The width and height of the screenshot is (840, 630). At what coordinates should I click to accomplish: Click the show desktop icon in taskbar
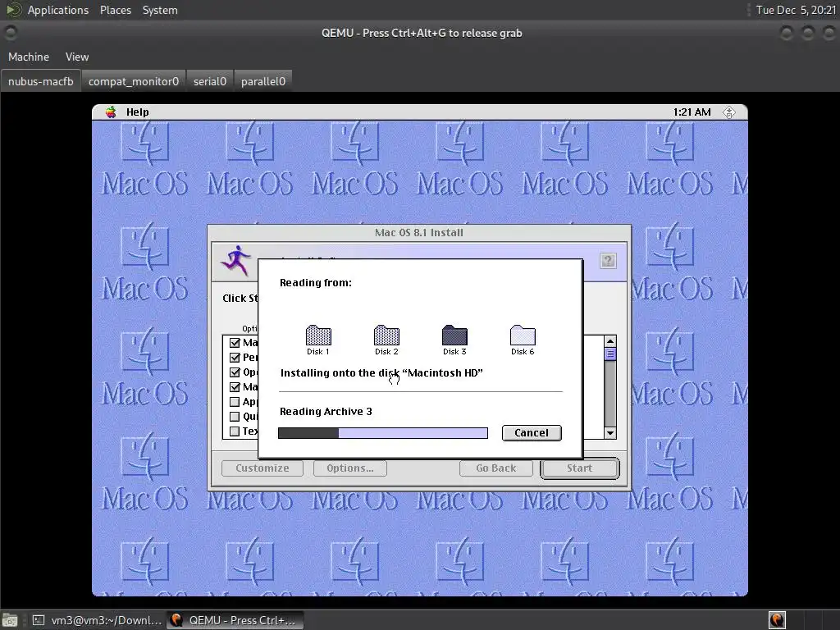[x=10, y=620]
